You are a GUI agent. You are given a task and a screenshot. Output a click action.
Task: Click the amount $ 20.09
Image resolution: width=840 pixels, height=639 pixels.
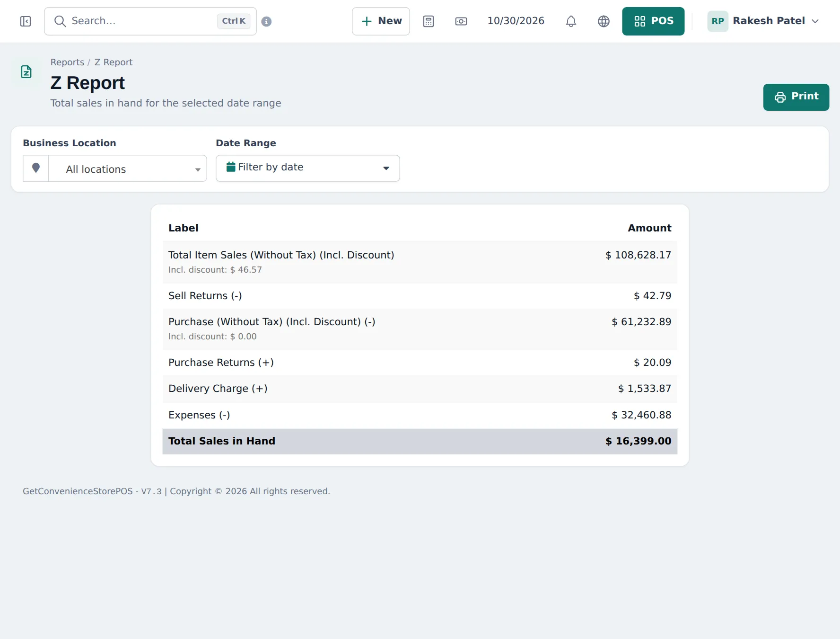tap(652, 362)
